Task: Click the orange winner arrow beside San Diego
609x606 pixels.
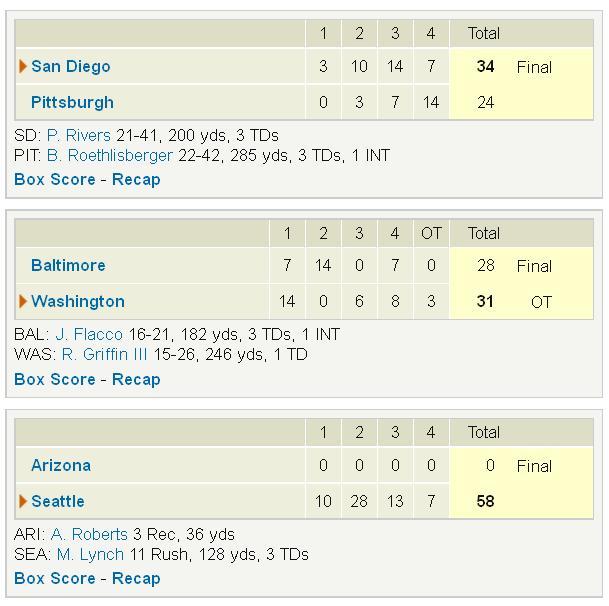Action: coord(23,66)
